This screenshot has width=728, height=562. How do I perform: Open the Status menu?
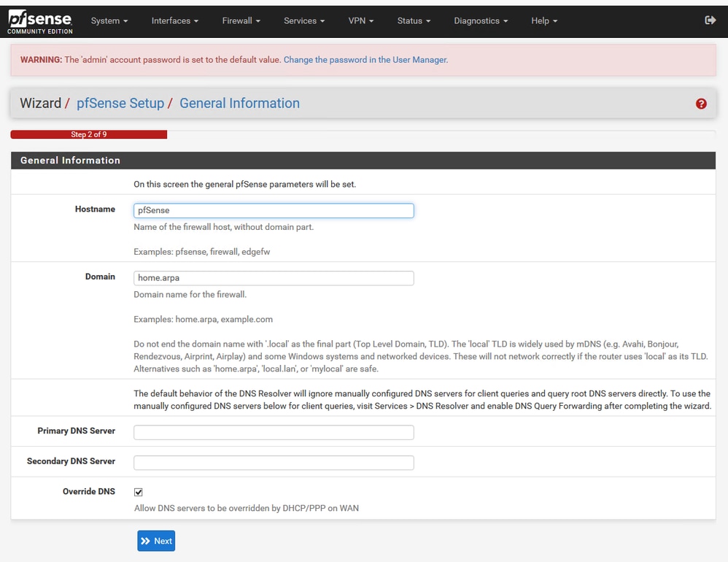click(x=414, y=21)
